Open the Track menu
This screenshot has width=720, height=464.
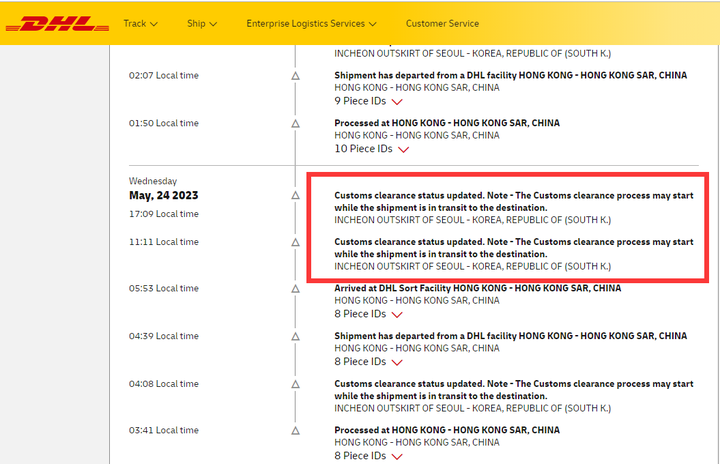[x=141, y=23]
